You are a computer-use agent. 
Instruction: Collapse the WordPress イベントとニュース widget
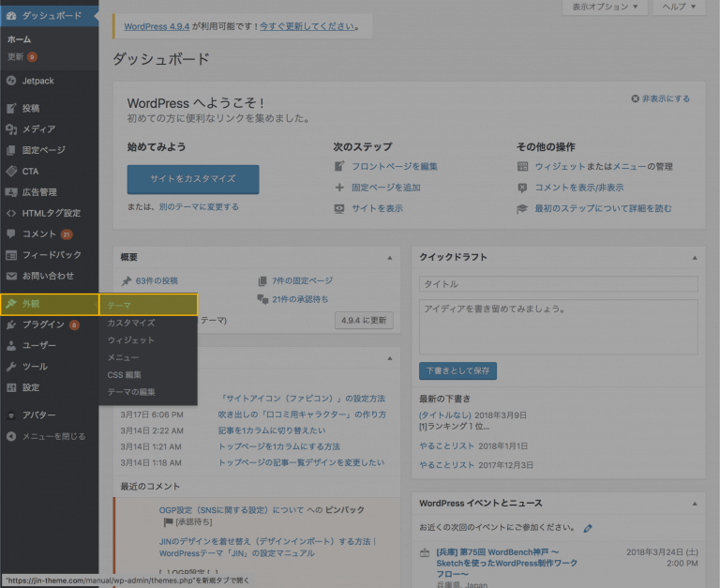pyautogui.click(x=695, y=504)
